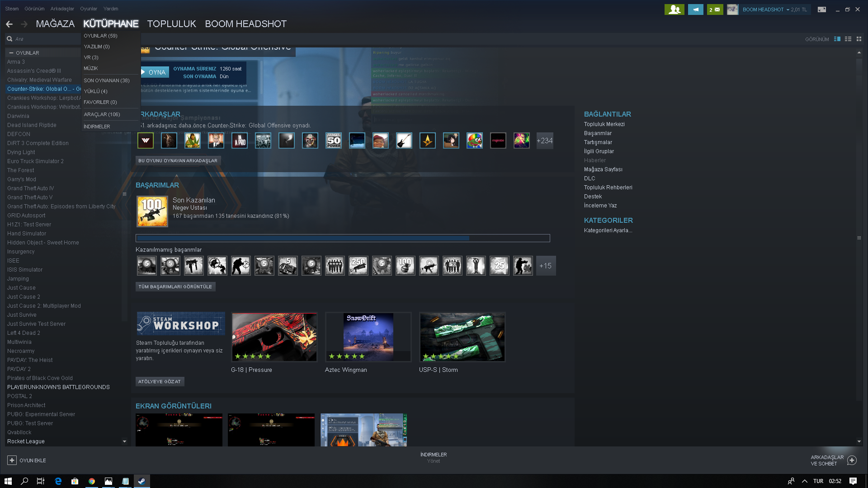Click ATÖLYEYE GÖZ AT button
Screen dimensions: 868x488
coord(160,382)
